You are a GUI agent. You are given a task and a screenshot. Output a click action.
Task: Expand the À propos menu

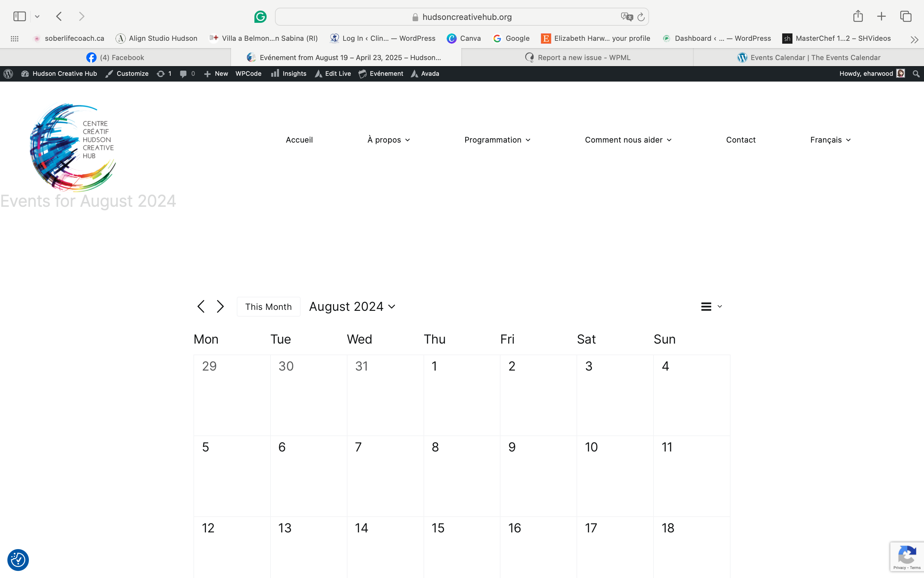coord(389,140)
